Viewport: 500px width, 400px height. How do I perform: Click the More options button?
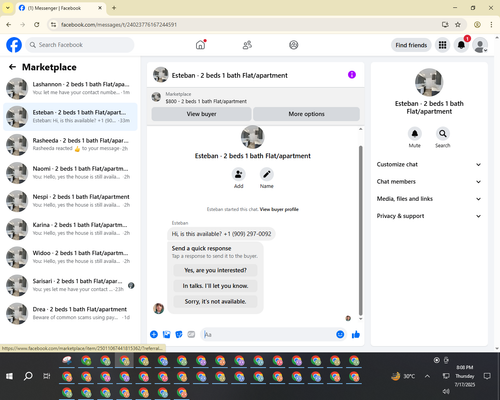tap(306, 114)
